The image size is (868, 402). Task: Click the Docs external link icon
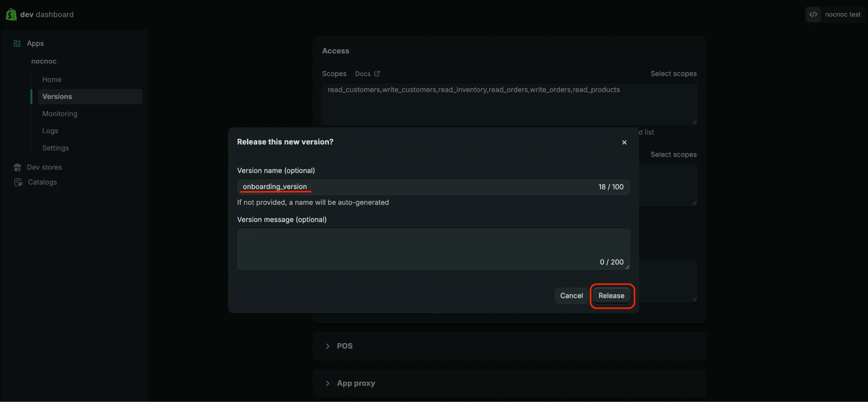coord(377,73)
